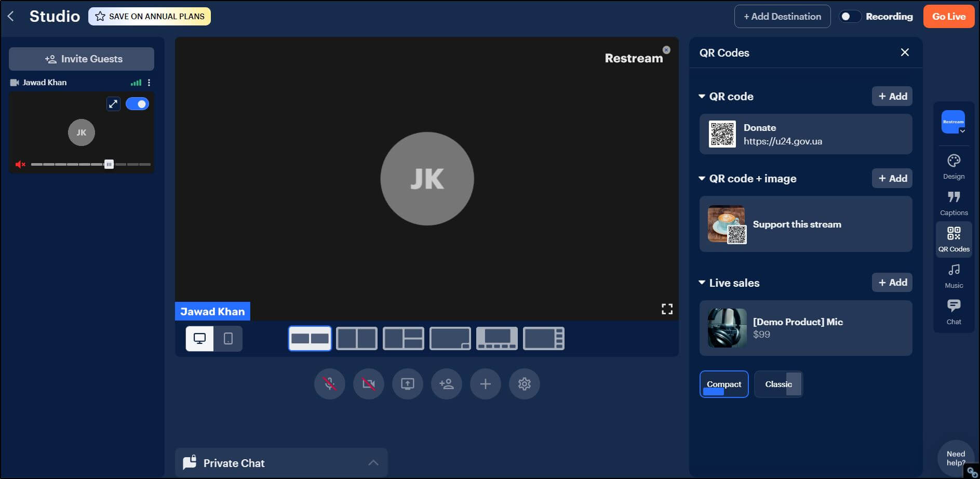Switch layout mode to Compact
This screenshot has width=980, height=479.
[724, 384]
